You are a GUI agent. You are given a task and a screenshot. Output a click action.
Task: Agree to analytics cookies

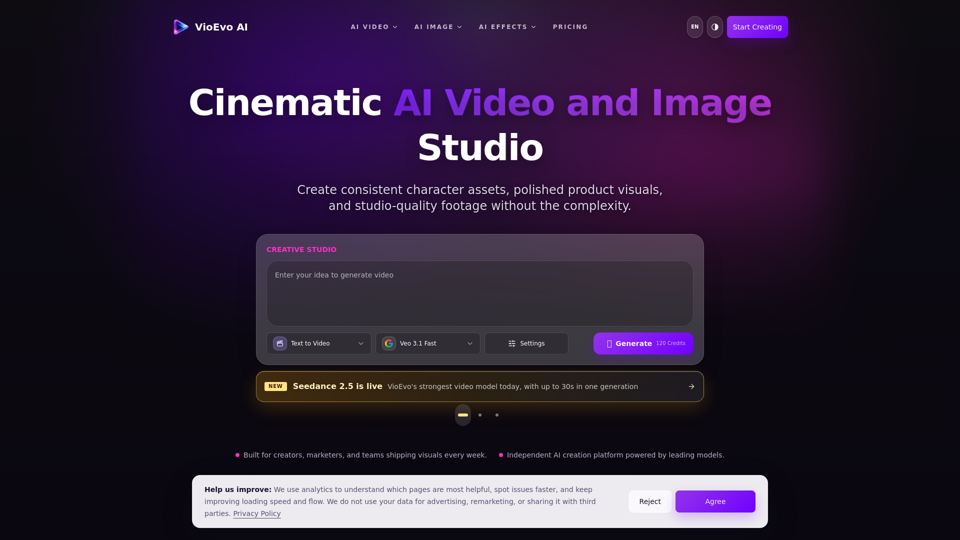[x=715, y=501]
